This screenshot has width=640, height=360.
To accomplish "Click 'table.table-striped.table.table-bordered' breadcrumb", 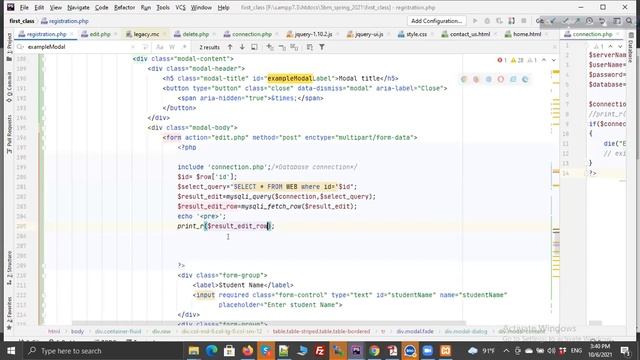I will [x=321, y=331].
